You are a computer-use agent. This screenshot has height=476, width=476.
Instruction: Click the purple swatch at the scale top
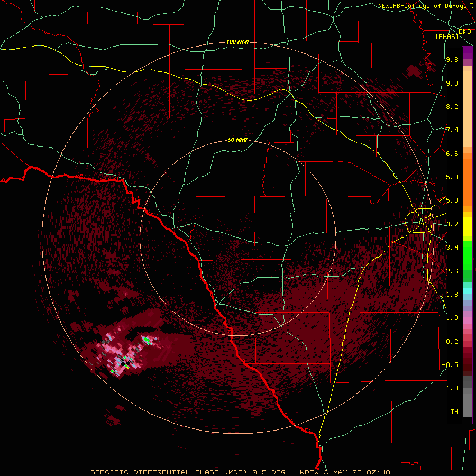467,53
